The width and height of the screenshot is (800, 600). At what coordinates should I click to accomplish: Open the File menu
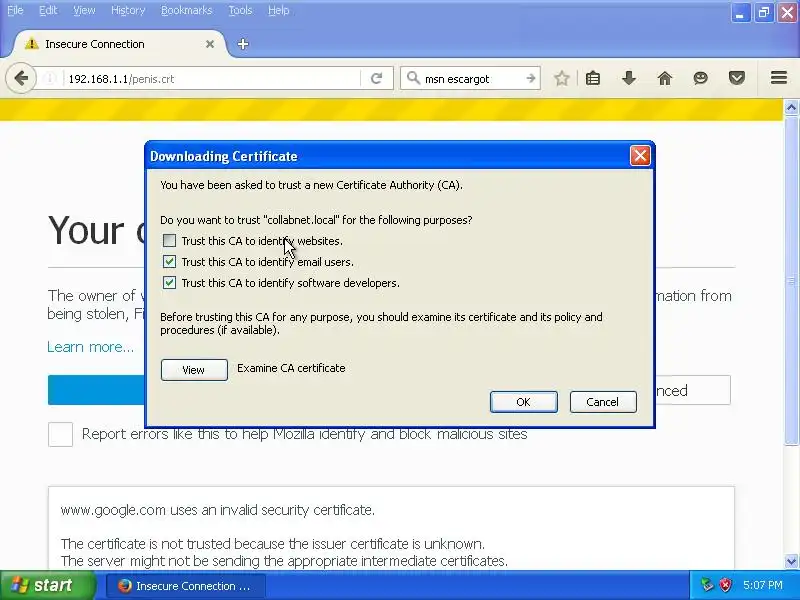[15, 10]
